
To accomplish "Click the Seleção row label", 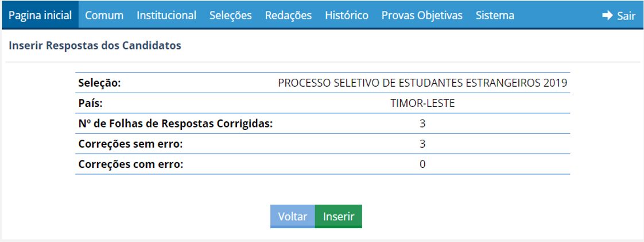I will pyautogui.click(x=99, y=83).
